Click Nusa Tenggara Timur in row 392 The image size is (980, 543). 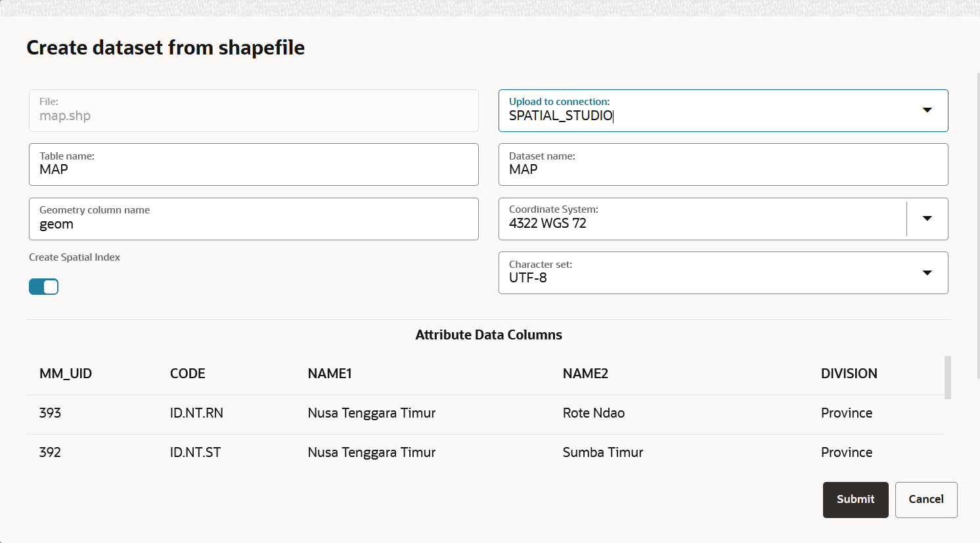[372, 452]
